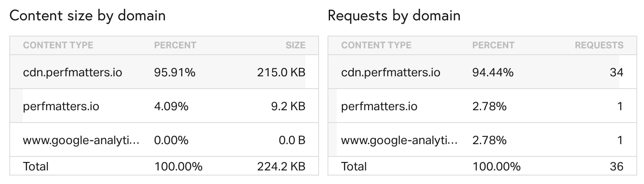
Task: Click the 215.0 KB size value
Action: 281,72
